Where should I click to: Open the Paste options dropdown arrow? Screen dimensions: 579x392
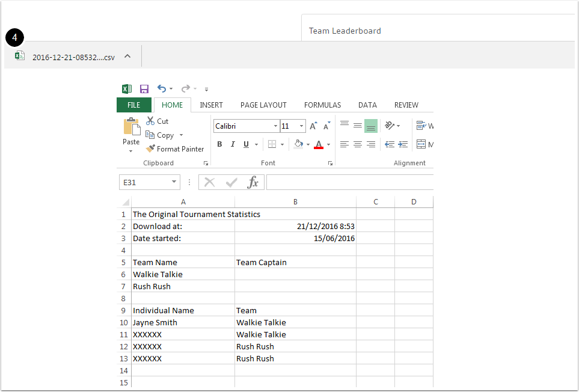coord(130,151)
